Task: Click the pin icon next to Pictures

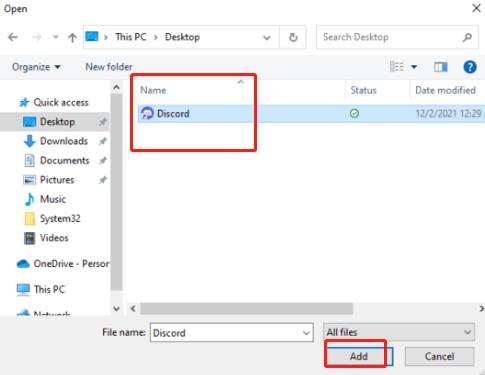Action: click(x=103, y=180)
